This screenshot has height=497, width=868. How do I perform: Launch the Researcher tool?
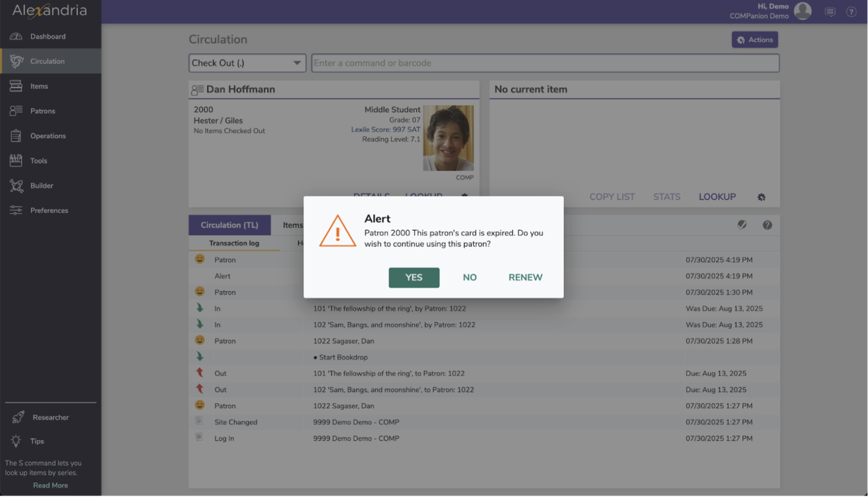[x=50, y=417]
